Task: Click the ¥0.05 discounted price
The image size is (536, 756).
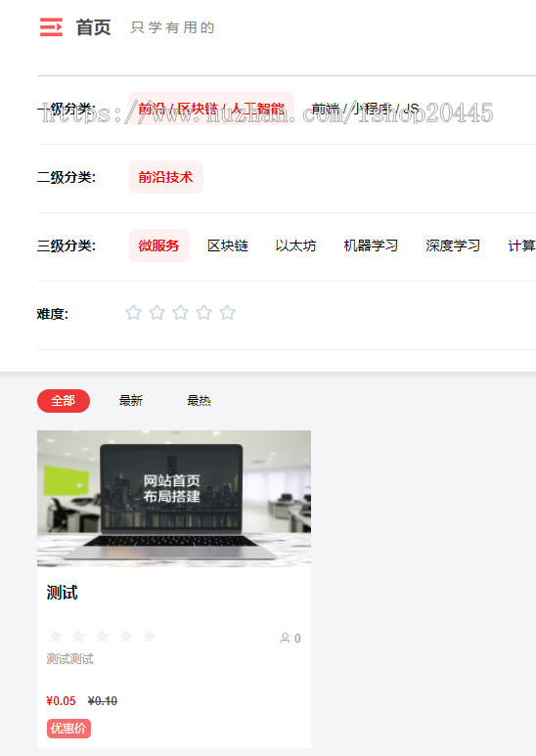Action: 62,701
